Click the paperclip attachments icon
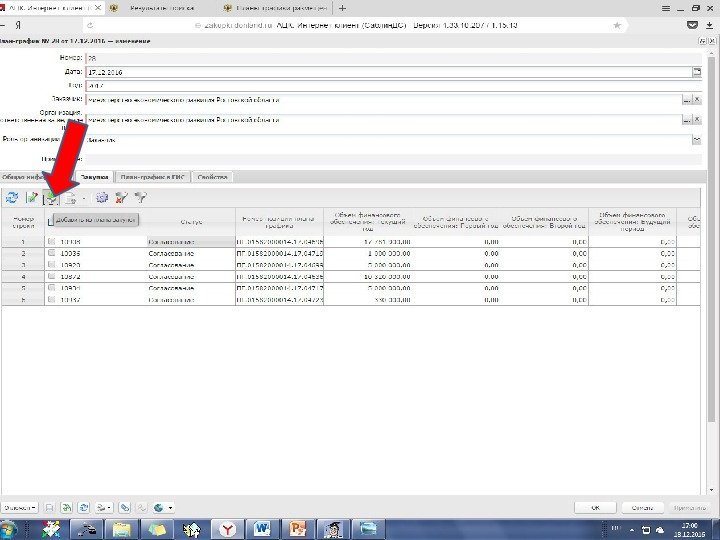Screen dimensions: 720x540 click(x=124, y=507)
